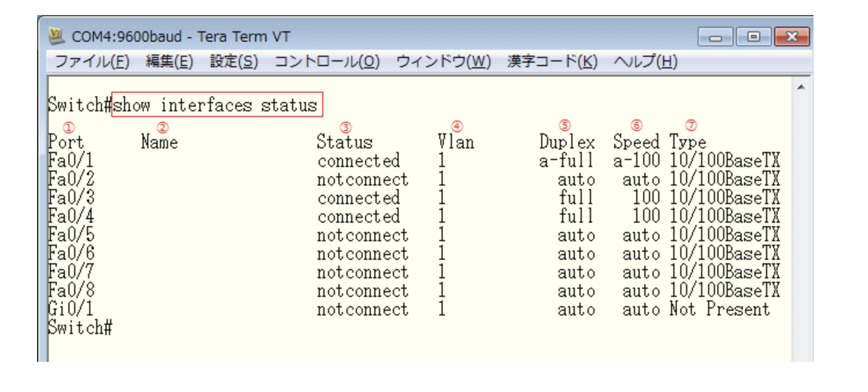Click port Fa0/4 in the list
This screenshot has height=392, width=868.
(71, 216)
